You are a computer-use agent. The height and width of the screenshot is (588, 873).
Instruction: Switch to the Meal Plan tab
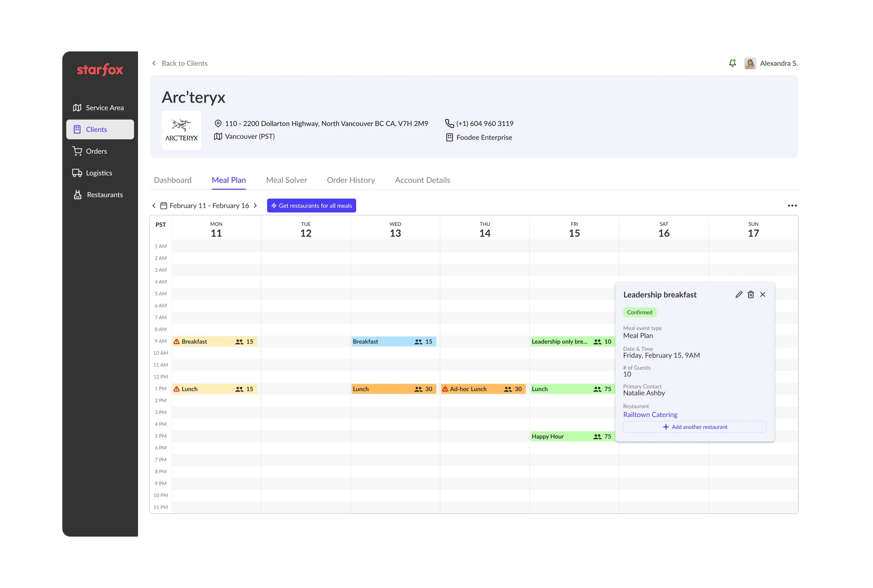pyautogui.click(x=229, y=180)
